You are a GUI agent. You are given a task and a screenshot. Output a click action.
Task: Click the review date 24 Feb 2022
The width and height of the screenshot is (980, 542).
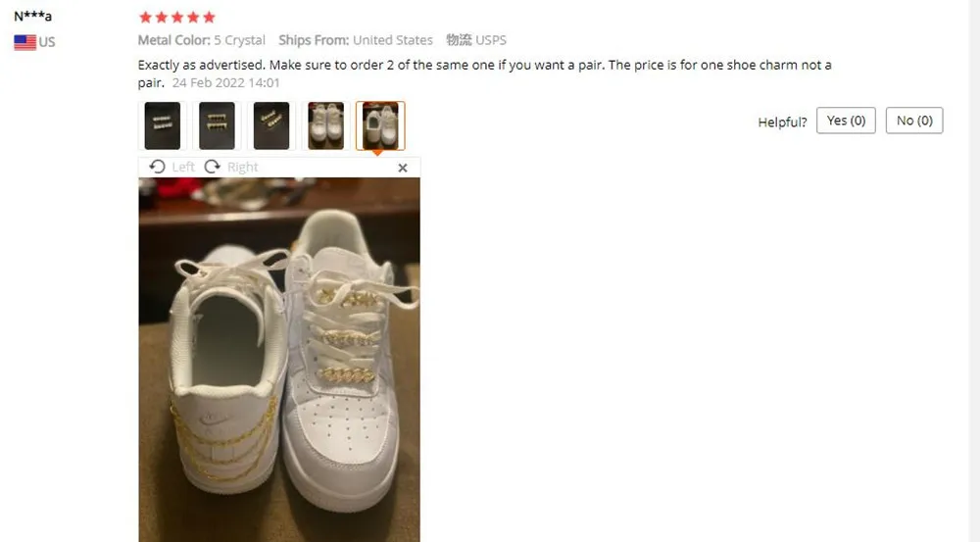click(226, 82)
